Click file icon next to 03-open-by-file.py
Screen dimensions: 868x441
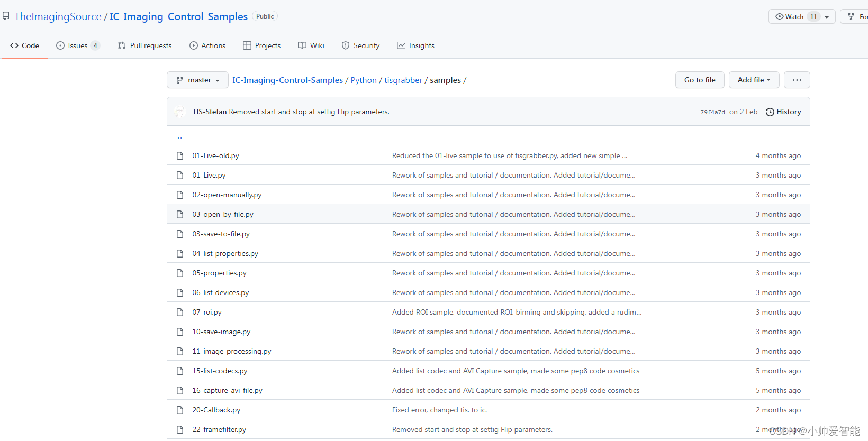pyautogui.click(x=180, y=214)
